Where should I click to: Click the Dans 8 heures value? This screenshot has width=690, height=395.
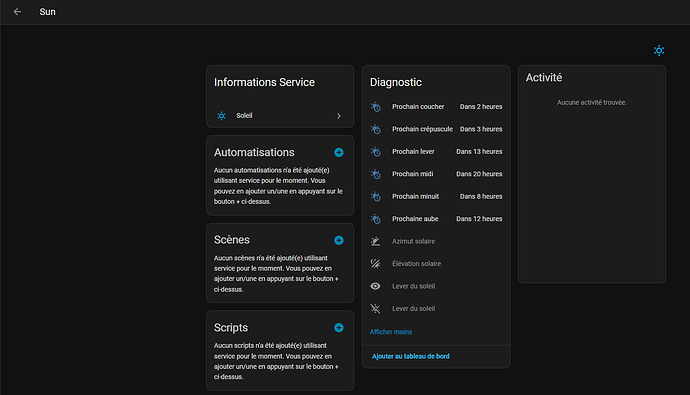pos(481,197)
